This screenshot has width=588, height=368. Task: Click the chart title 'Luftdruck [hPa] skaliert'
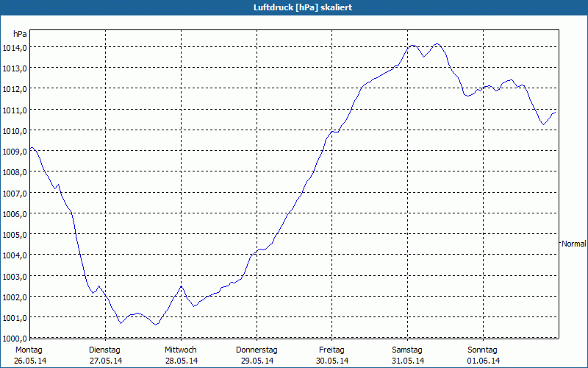(303, 7)
